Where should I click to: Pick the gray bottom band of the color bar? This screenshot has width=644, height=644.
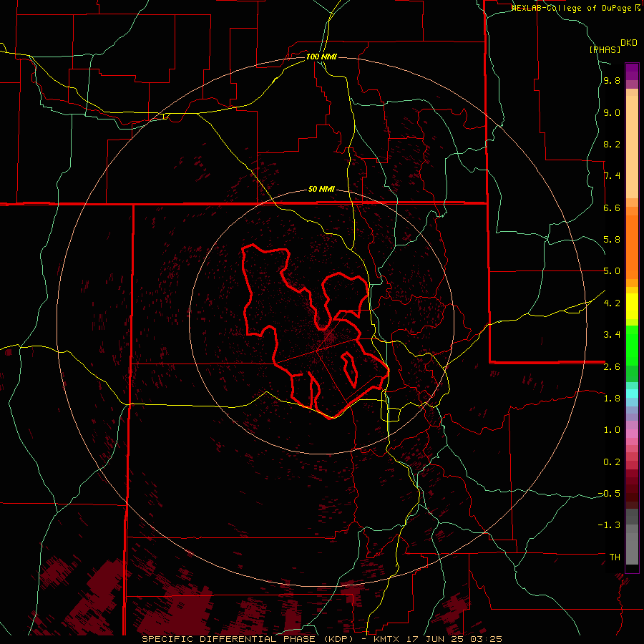point(632,548)
